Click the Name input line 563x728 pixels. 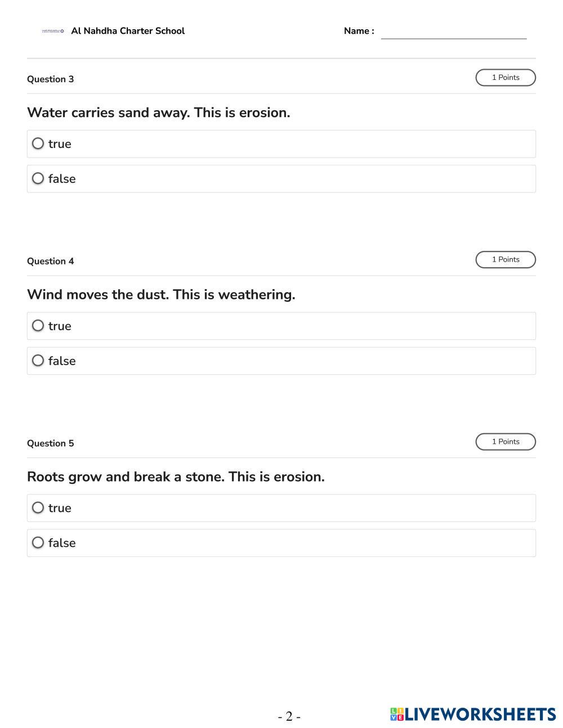(x=453, y=32)
